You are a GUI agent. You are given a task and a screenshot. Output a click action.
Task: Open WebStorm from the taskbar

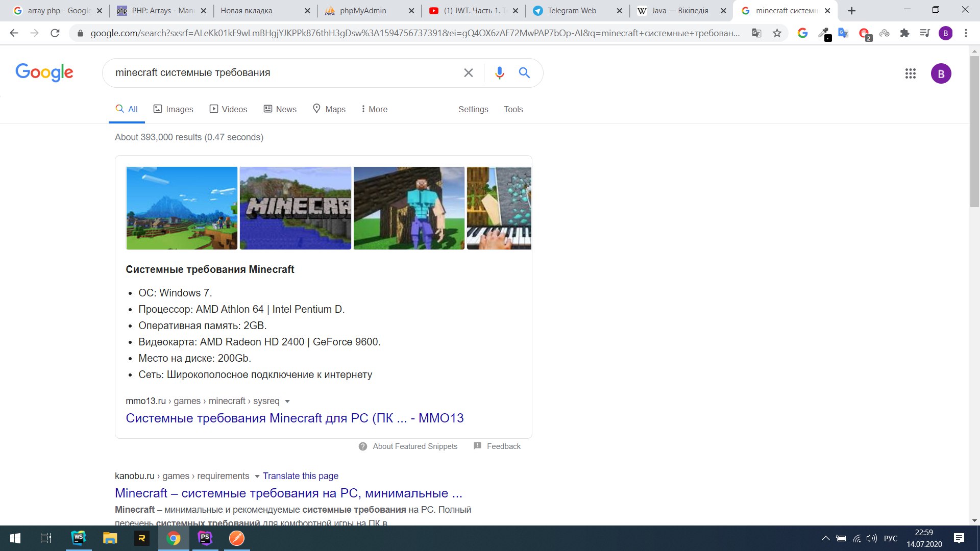[78, 538]
